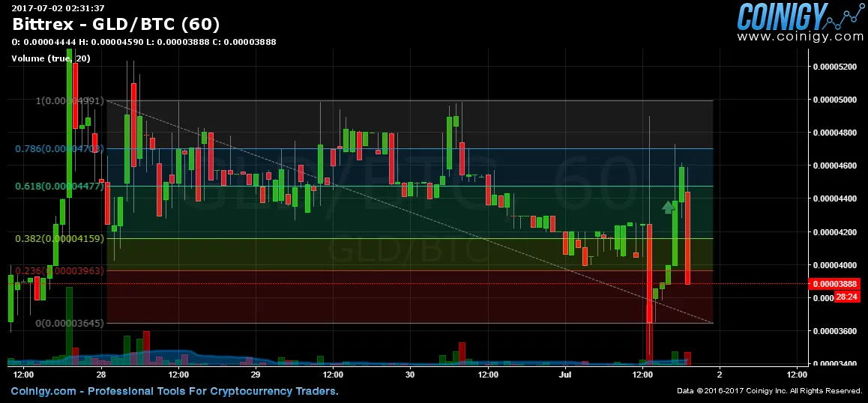Click the red 28:24 countdown tag
The width and height of the screenshot is (868, 403).
click(x=847, y=297)
